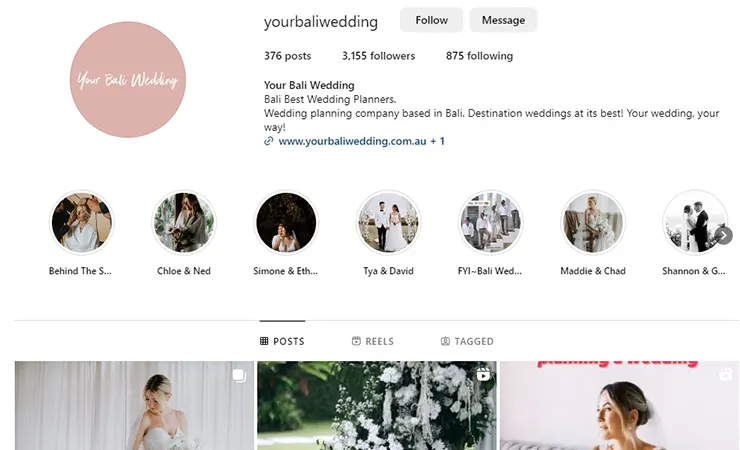View the Maddie & Chad story highlight
The width and height of the screenshot is (740, 450).
[x=593, y=222]
